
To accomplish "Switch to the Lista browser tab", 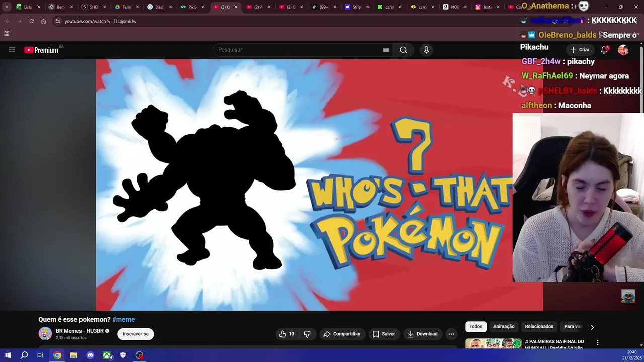I will point(28,7).
